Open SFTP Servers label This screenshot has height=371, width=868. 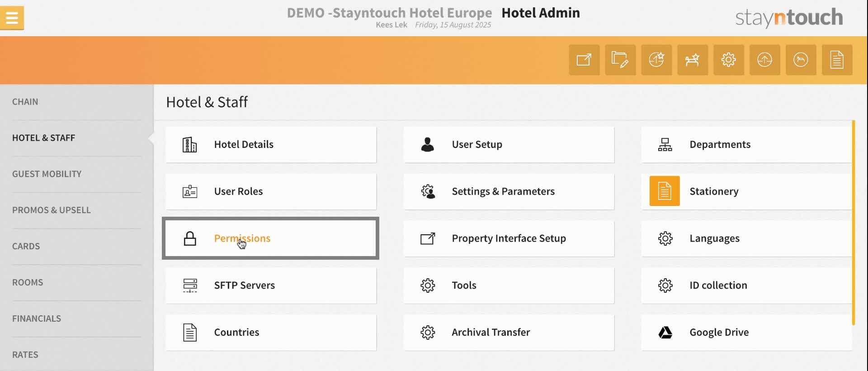coord(245,285)
